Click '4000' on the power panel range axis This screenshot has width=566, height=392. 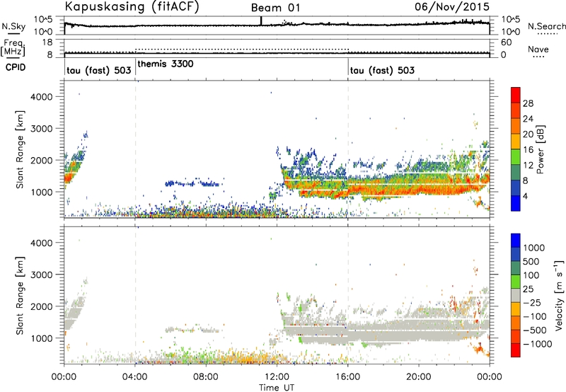(x=41, y=97)
